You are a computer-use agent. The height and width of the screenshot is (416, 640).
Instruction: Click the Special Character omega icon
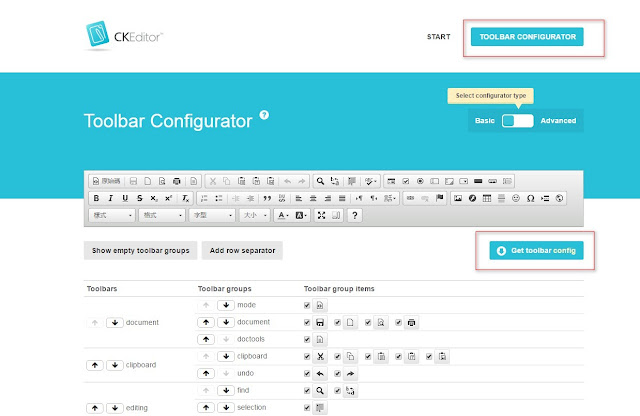pos(531,198)
